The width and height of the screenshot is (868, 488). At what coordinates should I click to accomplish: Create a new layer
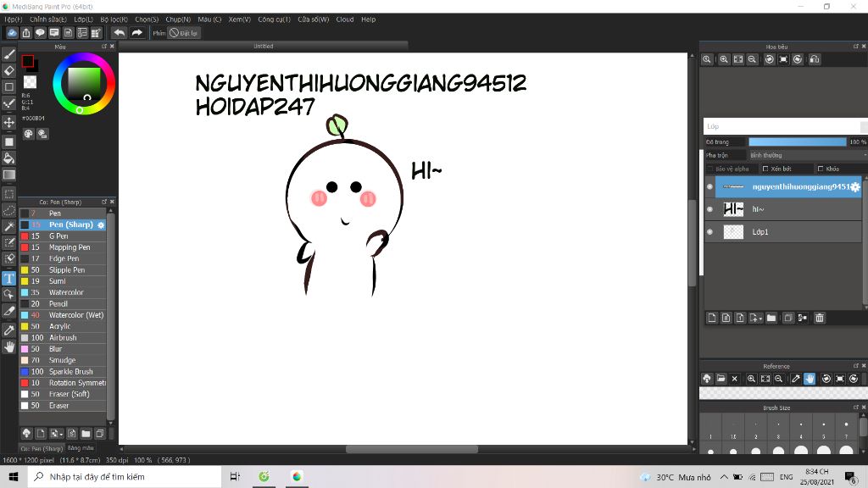coord(712,318)
